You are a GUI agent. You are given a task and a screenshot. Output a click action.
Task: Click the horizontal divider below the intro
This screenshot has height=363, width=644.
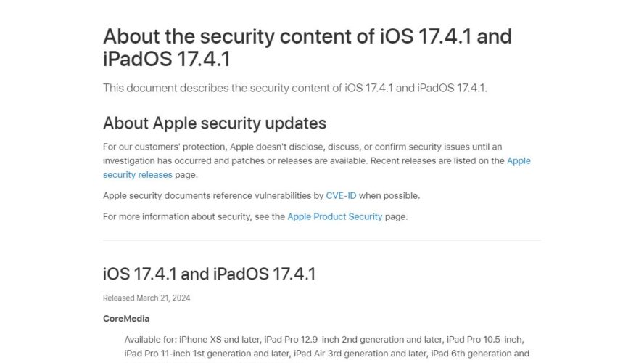pyautogui.click(x=322, y=240)
